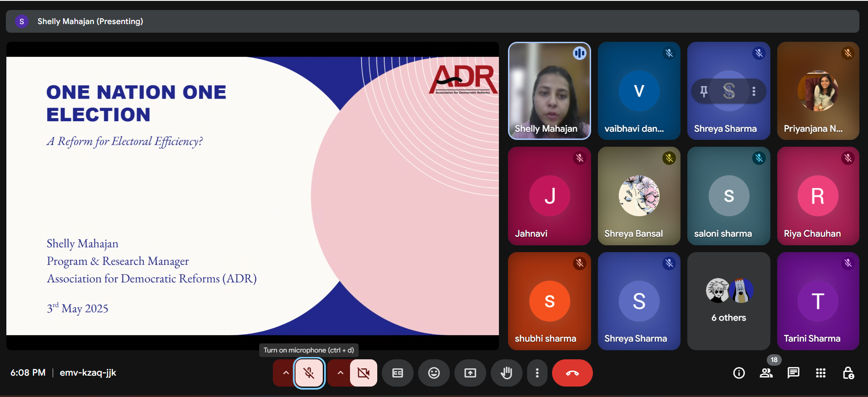Select Shelly Mahajan's video tile
Screen dimensions: 868x397
tap(549, 91)
